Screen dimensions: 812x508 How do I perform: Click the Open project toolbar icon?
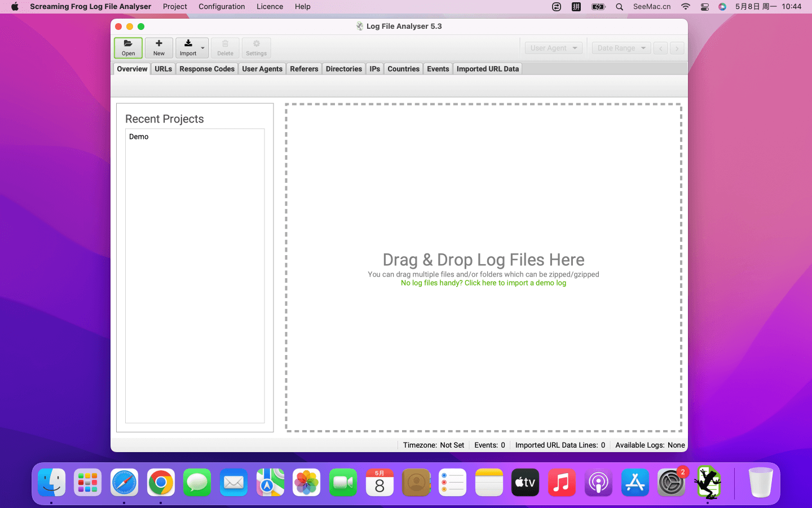pos(128,47)
